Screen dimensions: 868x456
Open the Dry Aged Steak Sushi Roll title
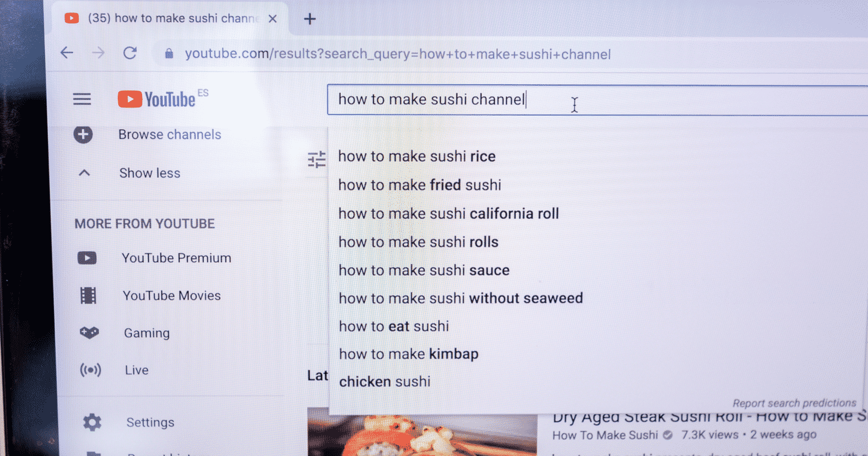(710, 417)
